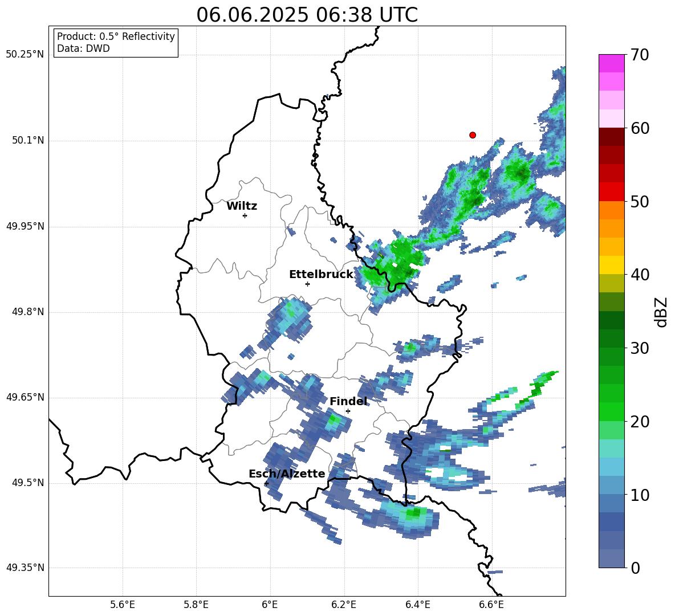Click the 49.35°N latitude label

coord(25,568)
